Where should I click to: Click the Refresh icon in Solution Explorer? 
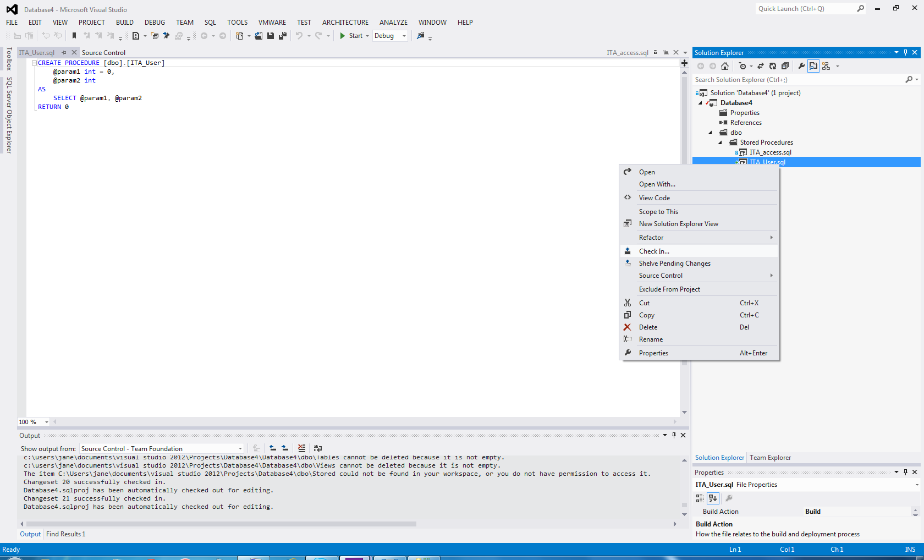tap(773, 66)
